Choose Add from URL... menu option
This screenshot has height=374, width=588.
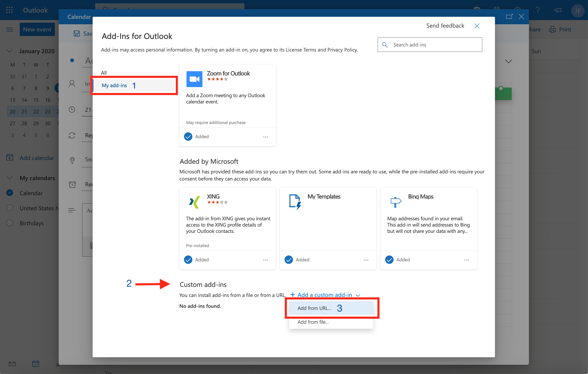coord(331,308)
